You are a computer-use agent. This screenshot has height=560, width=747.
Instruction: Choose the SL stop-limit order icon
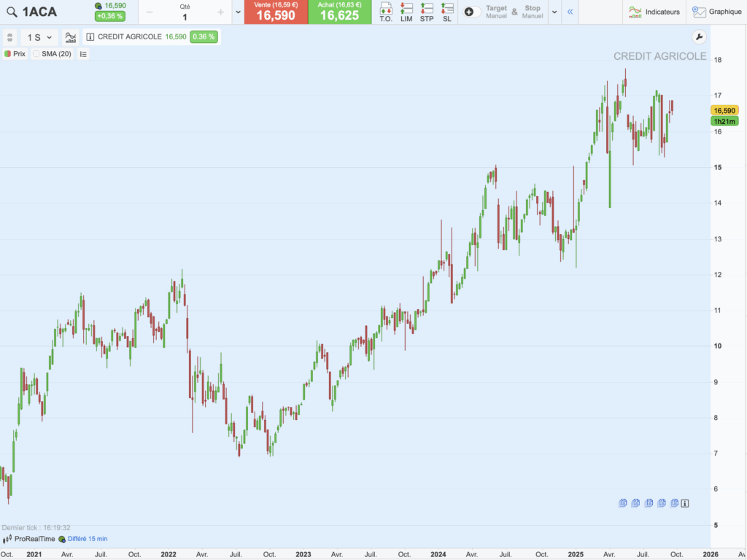click(x=447, y=12)
